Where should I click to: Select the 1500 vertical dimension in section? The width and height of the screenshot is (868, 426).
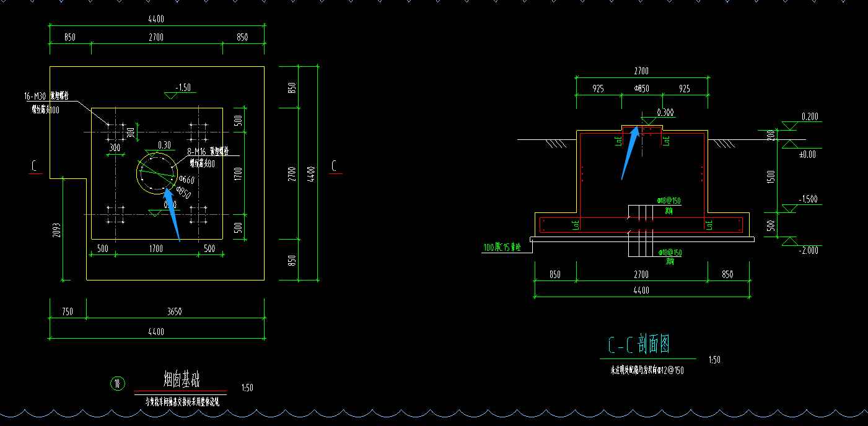(770, 176)
